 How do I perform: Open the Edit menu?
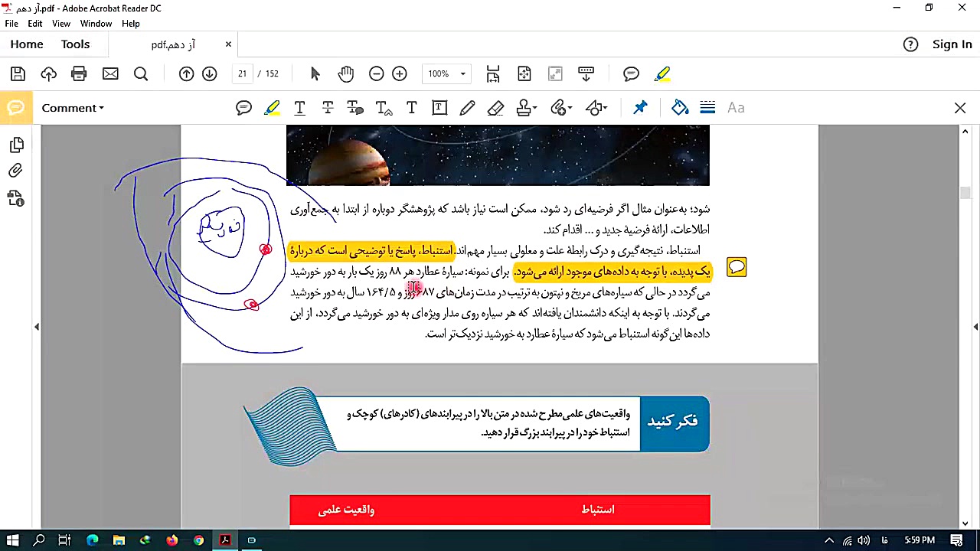(34, 23)
